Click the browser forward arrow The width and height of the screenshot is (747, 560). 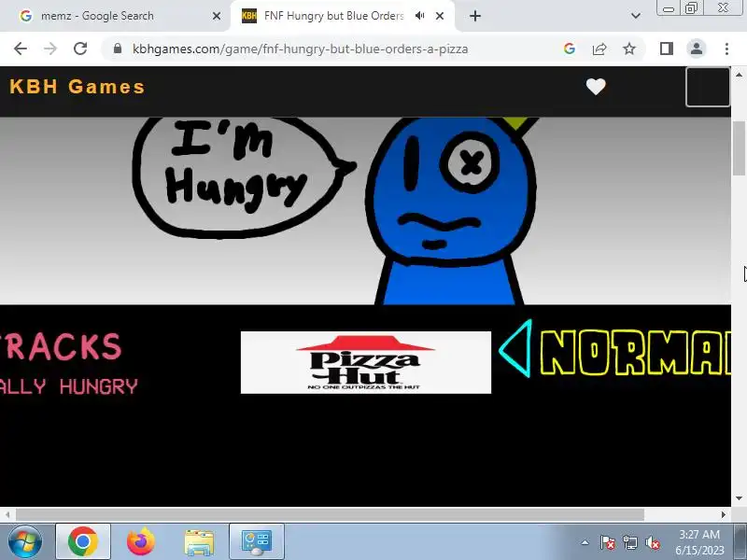[50, 49]
